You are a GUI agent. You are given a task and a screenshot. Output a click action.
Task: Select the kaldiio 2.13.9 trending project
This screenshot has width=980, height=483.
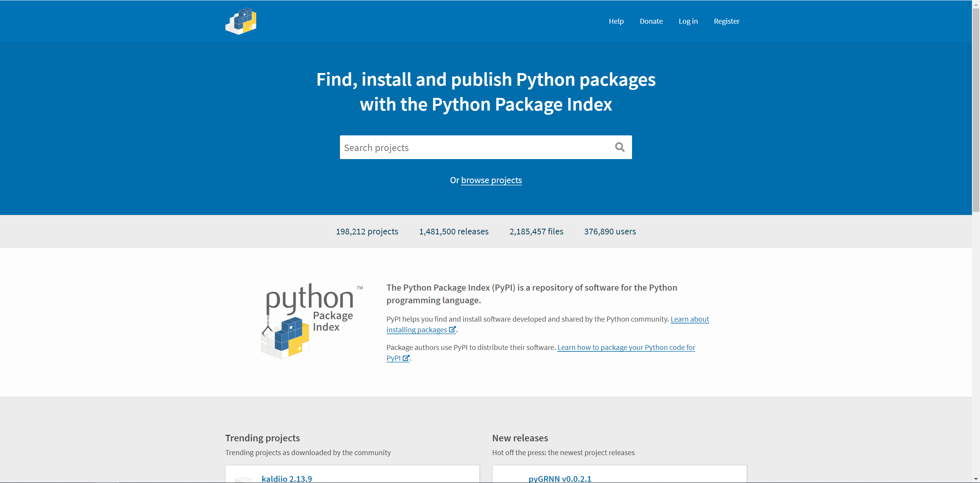click(x=287, y=478)
